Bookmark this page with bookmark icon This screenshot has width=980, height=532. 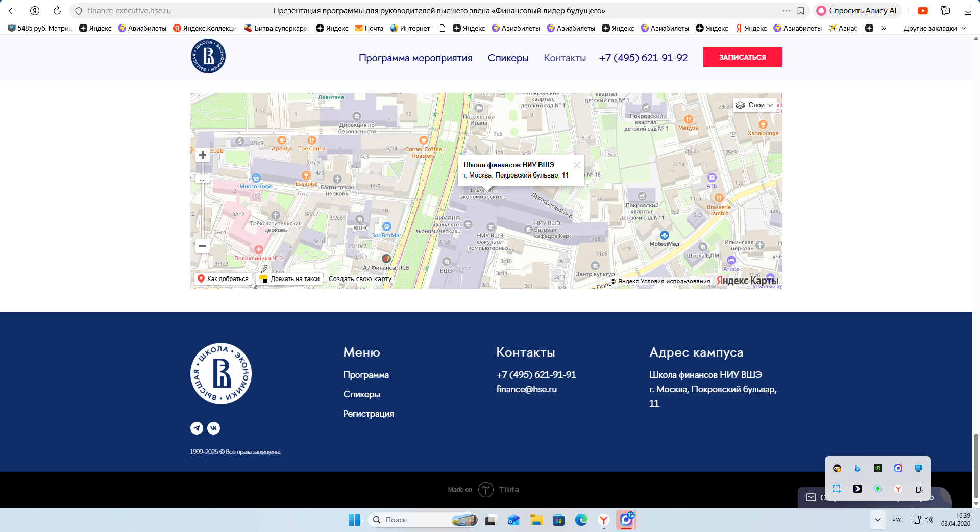tap(801, 11)
